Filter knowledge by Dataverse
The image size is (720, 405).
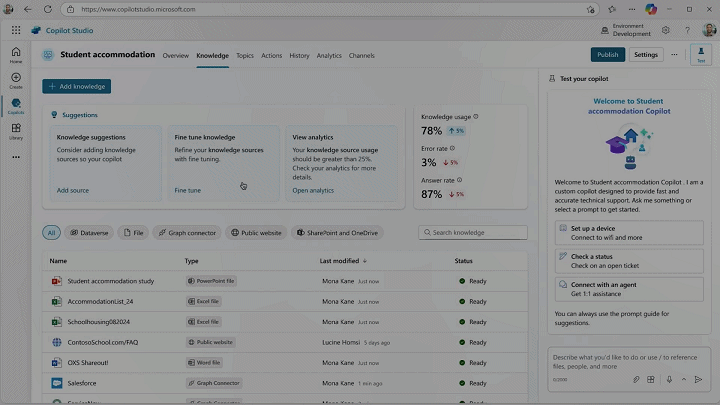click(89, 233)
